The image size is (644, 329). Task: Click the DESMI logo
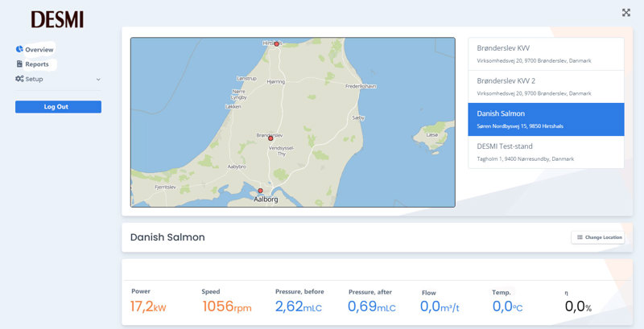[x=57, y=19]
